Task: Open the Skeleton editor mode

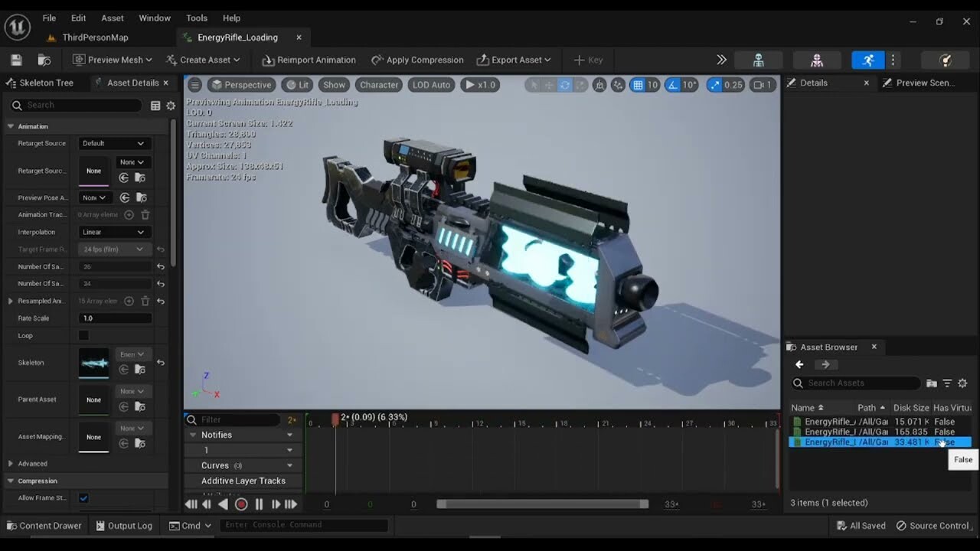Action: 758,60
